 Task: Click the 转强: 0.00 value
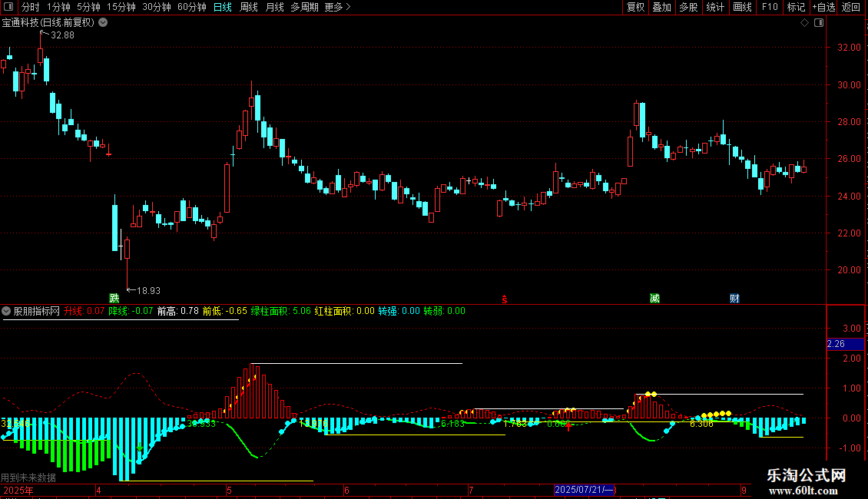point(399,311)
